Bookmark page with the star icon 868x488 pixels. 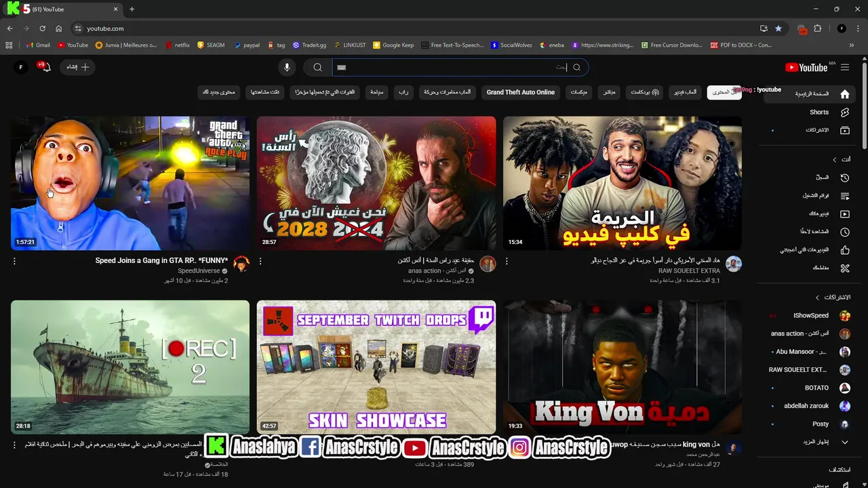click(x=778, y=28)
